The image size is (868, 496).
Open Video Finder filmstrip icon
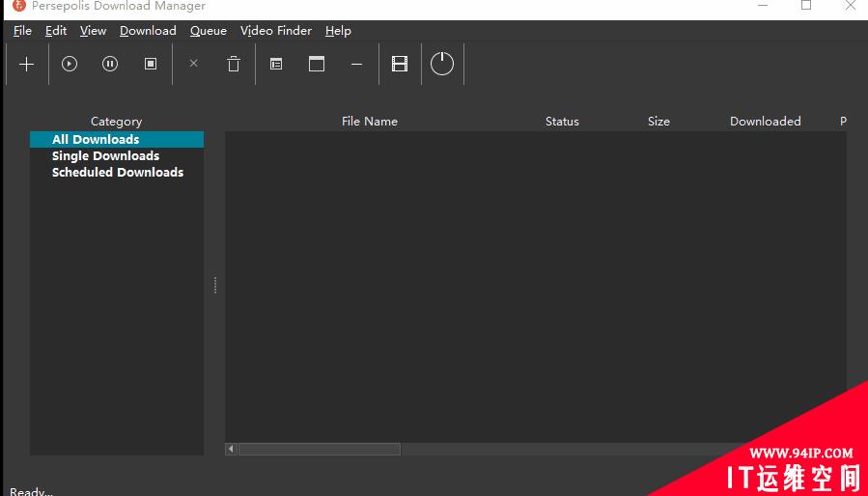click(x=400, y=64)
